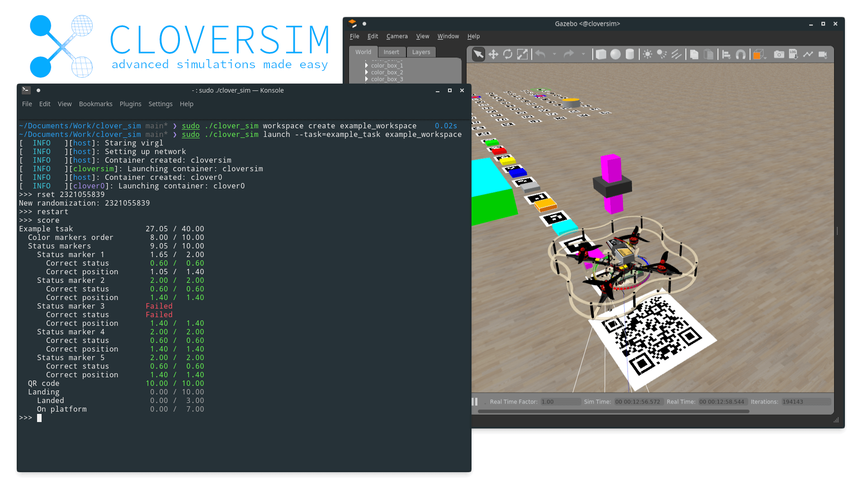Expand the color_box_1 tree item

tap(366, 66)
